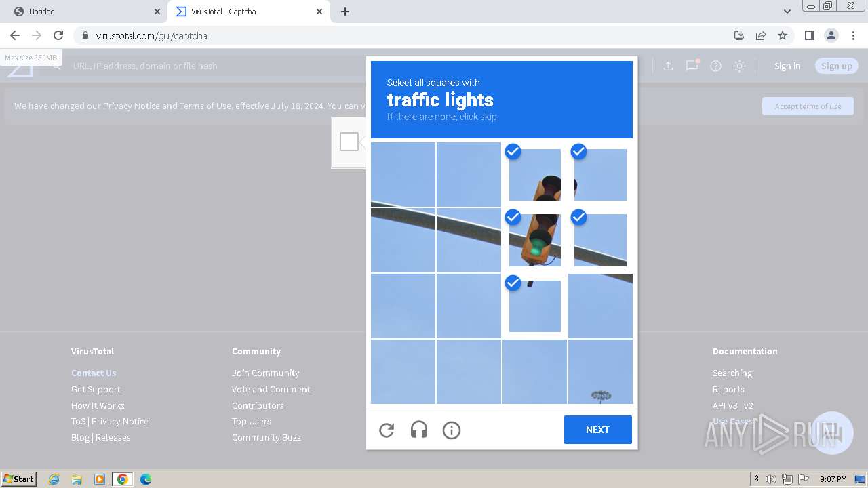Show hidden tray icons arrow
Image resolution: width=868 pixels, height=488 pixels.
755,479
